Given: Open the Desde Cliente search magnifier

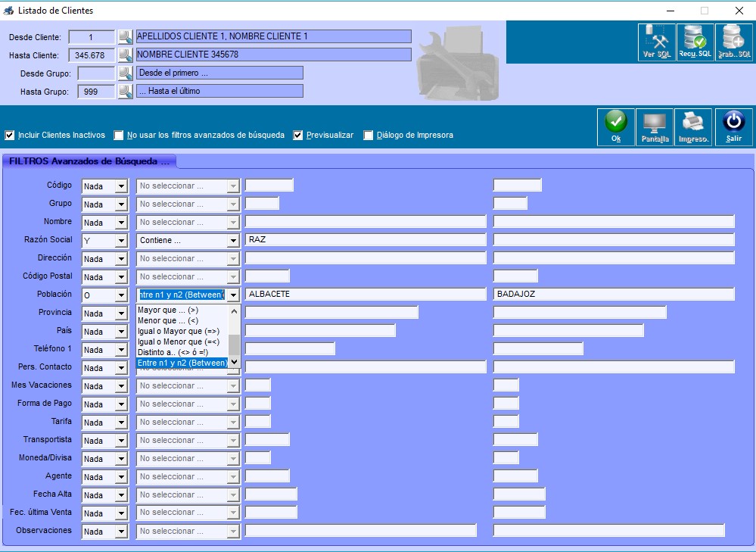Looking at the screenshot, I should tap(126, 36).
